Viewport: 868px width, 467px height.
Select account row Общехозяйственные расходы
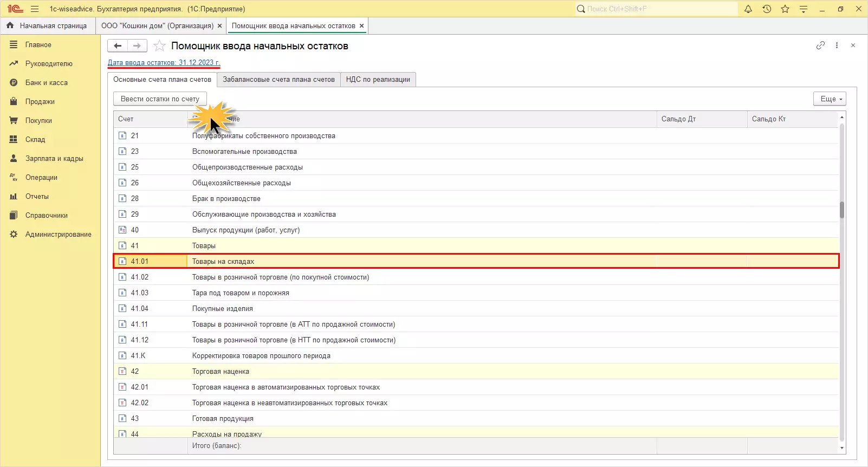[476, 183]
